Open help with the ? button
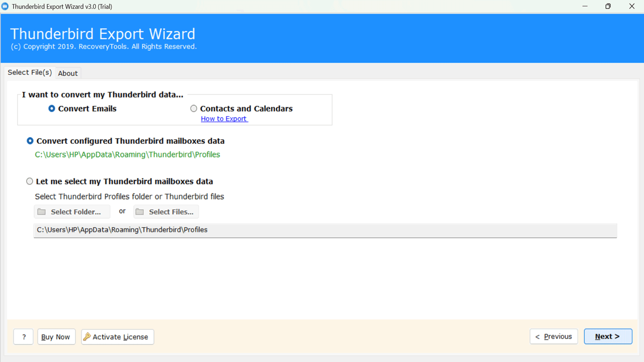Viewport: 644px width, 362px height. 24,337
